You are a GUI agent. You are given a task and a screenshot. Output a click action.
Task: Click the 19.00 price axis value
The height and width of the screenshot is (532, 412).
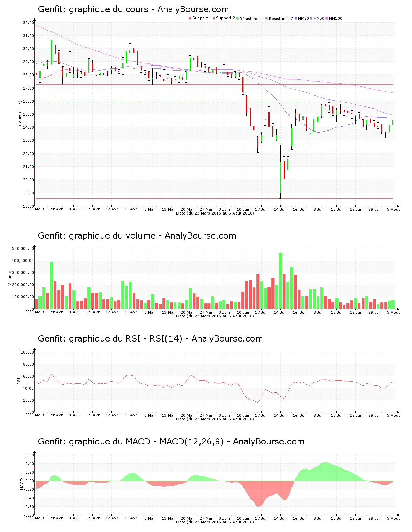pyautogui.click(x=28, y=193)
